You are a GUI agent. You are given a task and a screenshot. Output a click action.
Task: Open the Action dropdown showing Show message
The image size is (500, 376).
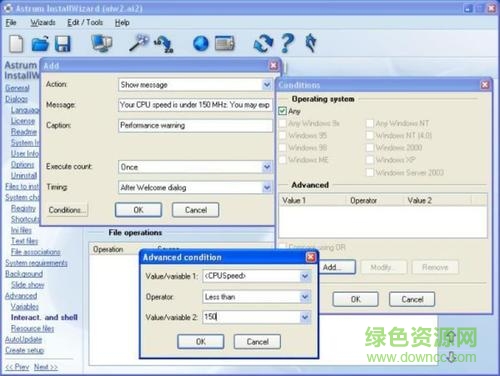pyautogui.click(x=267, y=85)
